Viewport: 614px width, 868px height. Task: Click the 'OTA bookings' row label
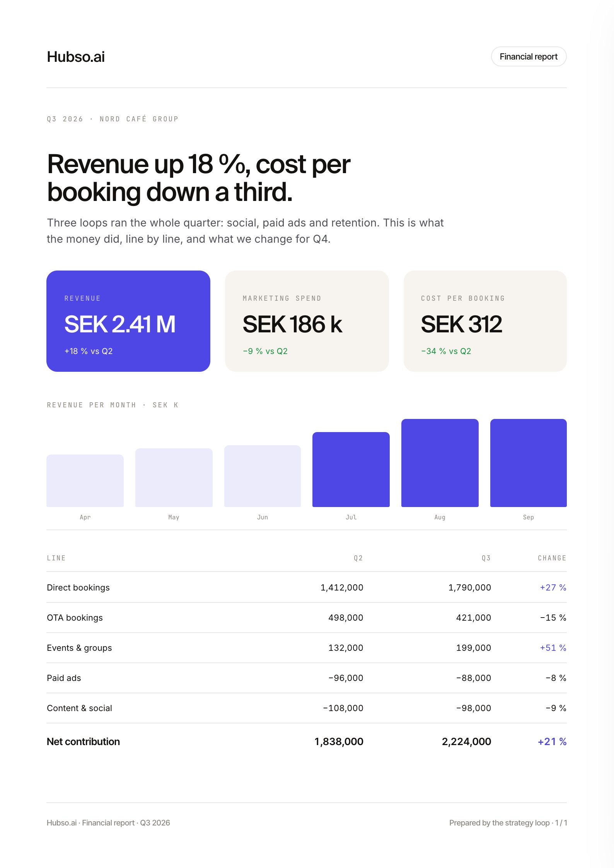(75, 618)
